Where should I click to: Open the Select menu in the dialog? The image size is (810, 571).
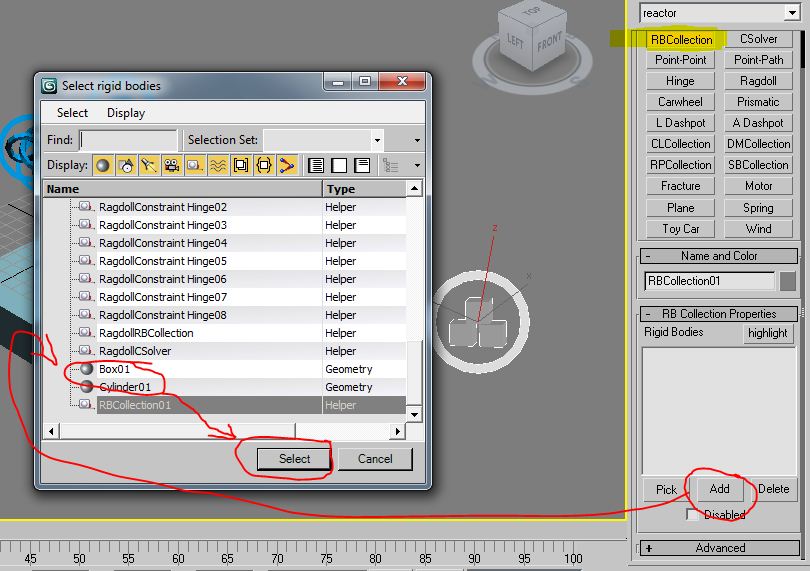click(72, 113)
